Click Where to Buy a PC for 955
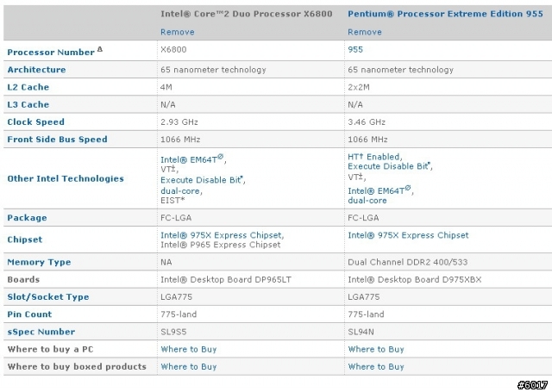Image resolution: width=552 pixels, height=392 pixels. (x=376, y=350)
